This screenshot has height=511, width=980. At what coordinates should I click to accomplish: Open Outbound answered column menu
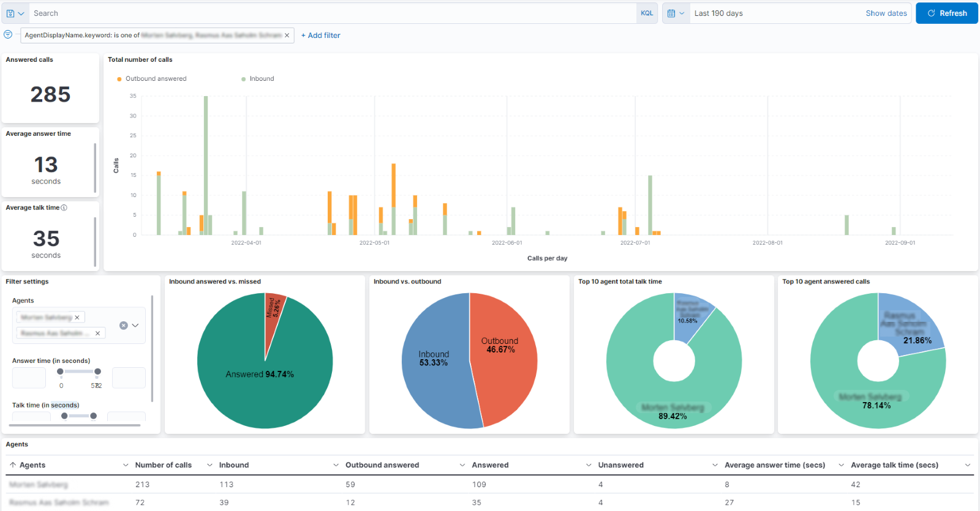pos(462,465)
